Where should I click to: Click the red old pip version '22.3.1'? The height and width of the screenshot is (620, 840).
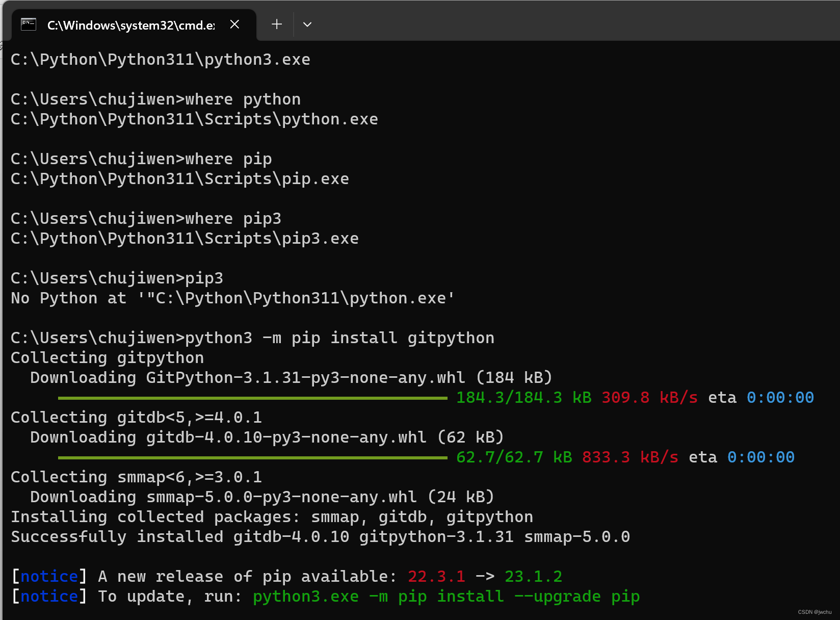[436, 577]
